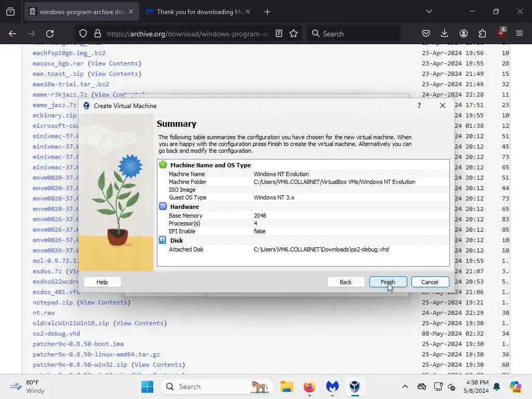Select the Base Memory 2048 value
Viewport: 532px width, 399px height.
point(260,216)
